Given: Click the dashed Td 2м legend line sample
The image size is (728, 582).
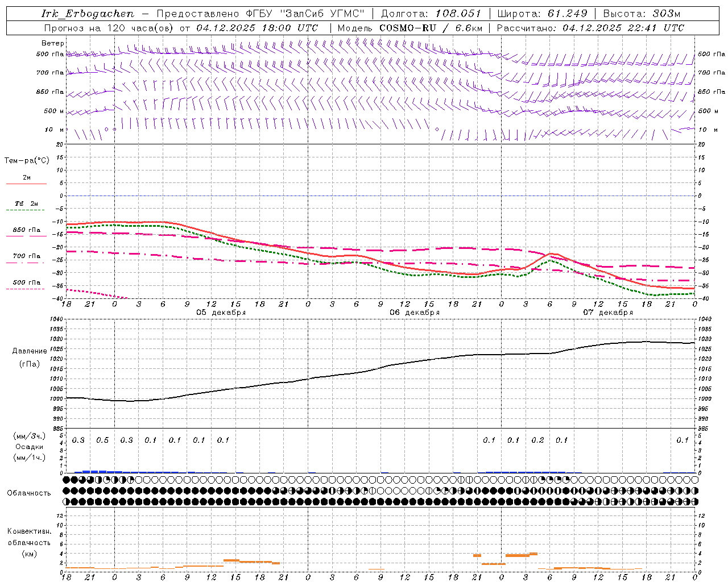Looking at the screenshot, I should click(25, 210).
